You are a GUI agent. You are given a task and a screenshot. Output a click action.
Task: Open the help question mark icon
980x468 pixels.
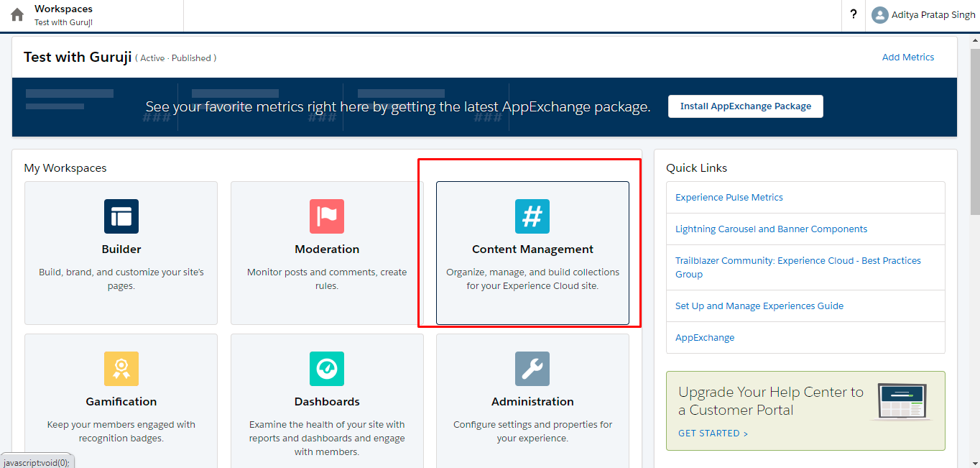pos(854,14)
